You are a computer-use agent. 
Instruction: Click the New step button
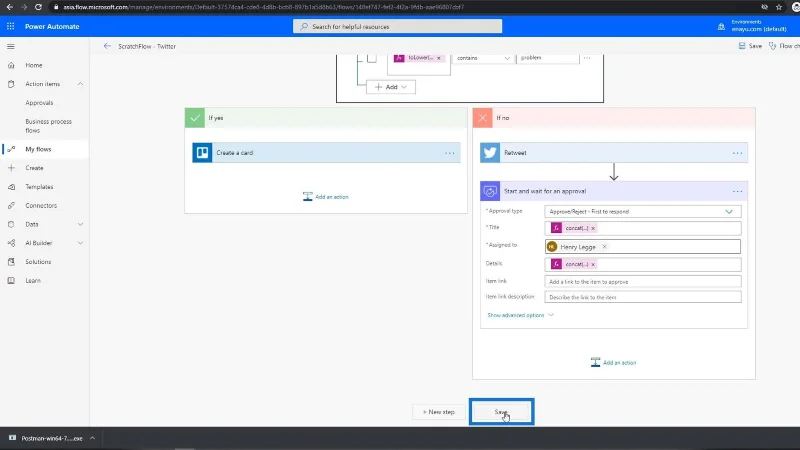coord(438,412)
